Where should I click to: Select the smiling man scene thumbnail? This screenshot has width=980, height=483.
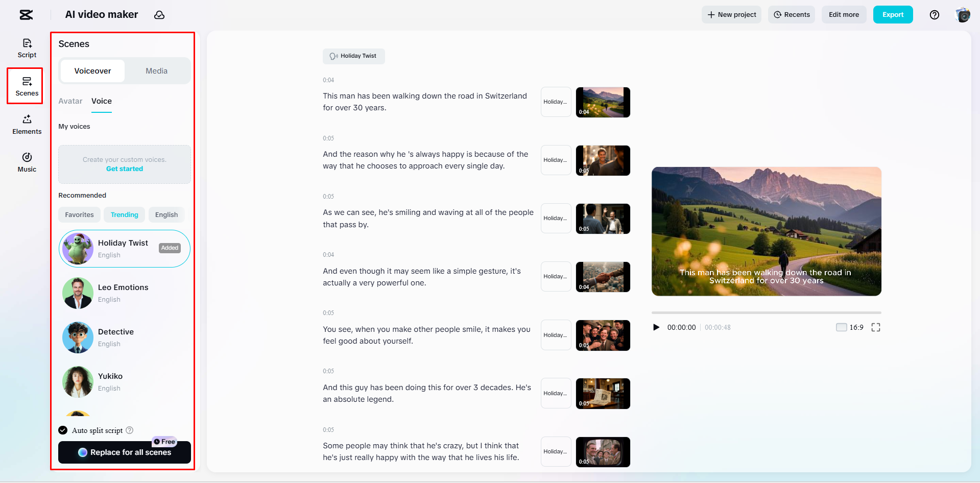coord(603,160)
